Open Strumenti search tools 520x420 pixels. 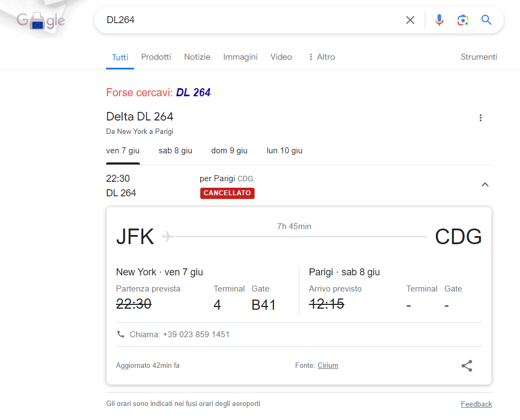point(479,56)
